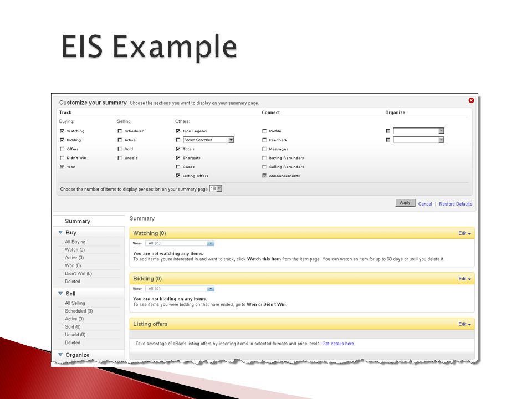The height and width of the screenshot is (399, 532).
Task: Open All Selling in sidebar
Action: point(75,303)
